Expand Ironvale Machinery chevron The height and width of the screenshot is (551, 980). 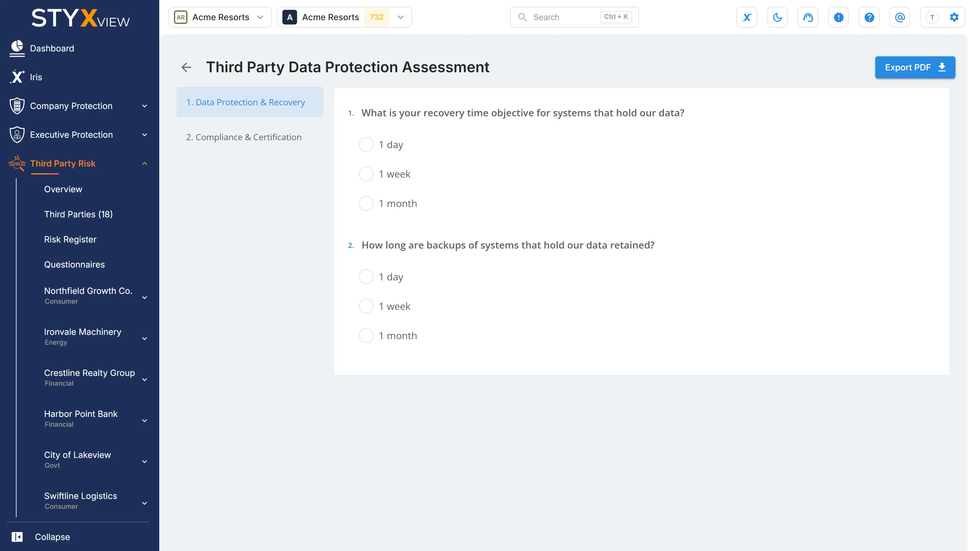click(x=145, y=339)
